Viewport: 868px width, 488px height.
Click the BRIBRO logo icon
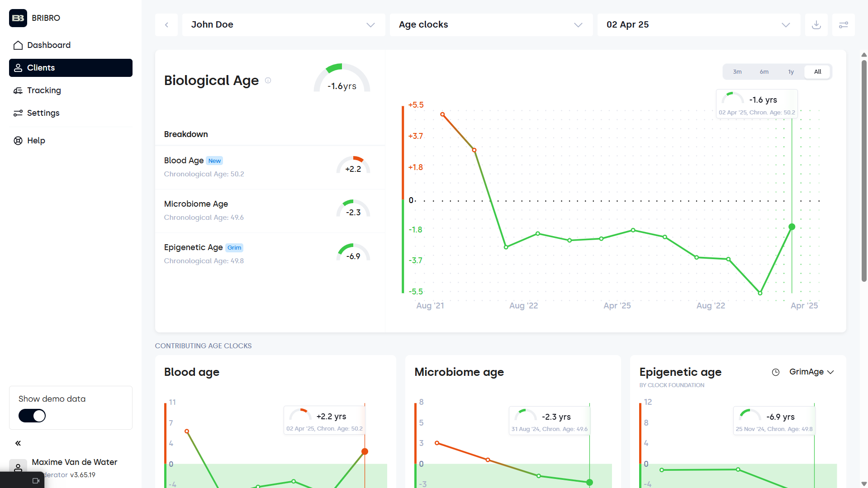(18, 18)
